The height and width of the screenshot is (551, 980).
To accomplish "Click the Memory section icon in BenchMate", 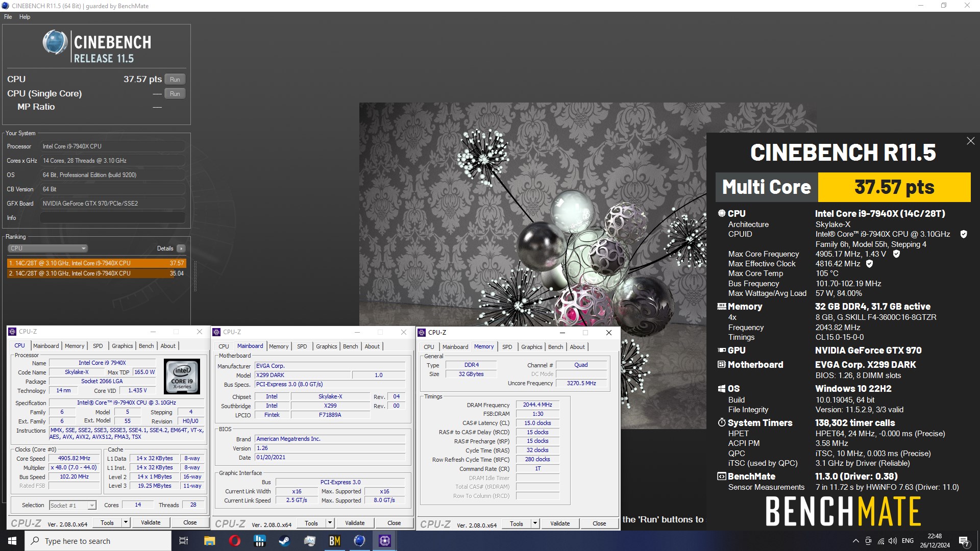I will pyautogui.click(x=722, y=307).
